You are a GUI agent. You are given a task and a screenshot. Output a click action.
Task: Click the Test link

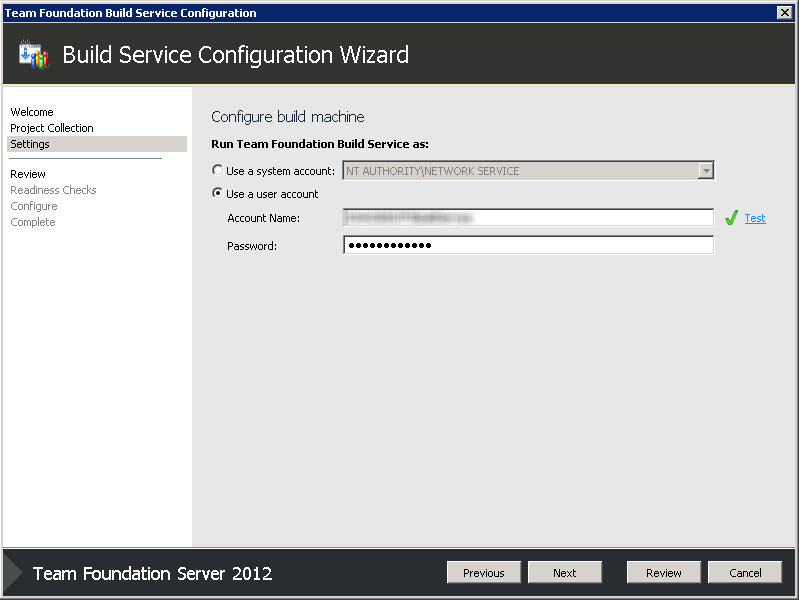click(x=755, y=218)
